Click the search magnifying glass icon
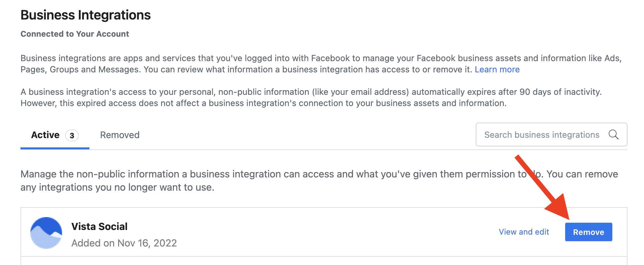Image resolution: width=644 pixels, height=265 pixels. [x=614, y=134]
